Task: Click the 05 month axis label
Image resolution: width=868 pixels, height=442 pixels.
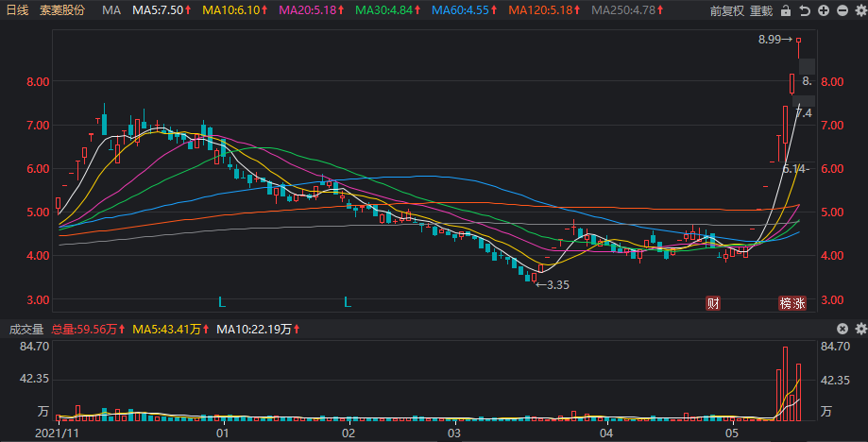Action: [732, 432]
